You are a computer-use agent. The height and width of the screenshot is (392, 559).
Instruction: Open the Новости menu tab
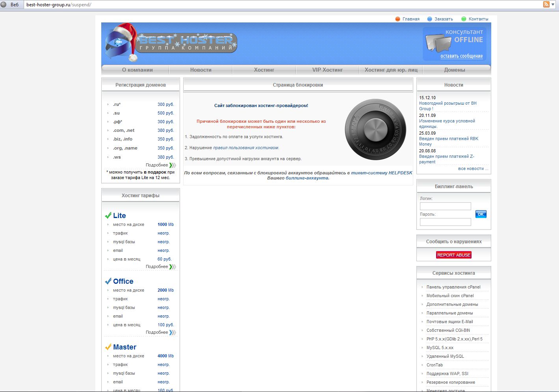[x=201, y=70]
